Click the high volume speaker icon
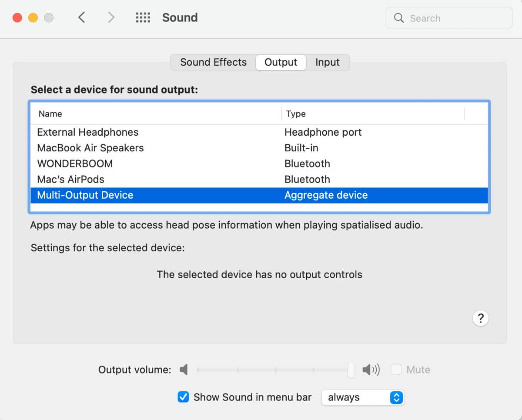 [x=371, y=370]
